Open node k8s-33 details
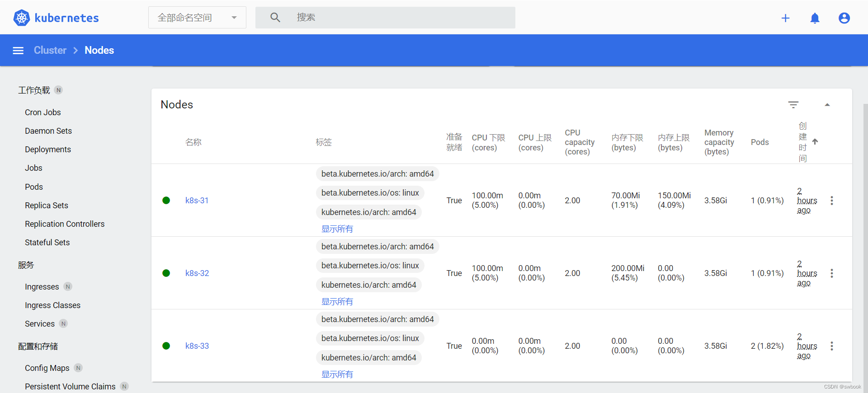This screenshot has width=868, height=393. click(197, 346)
